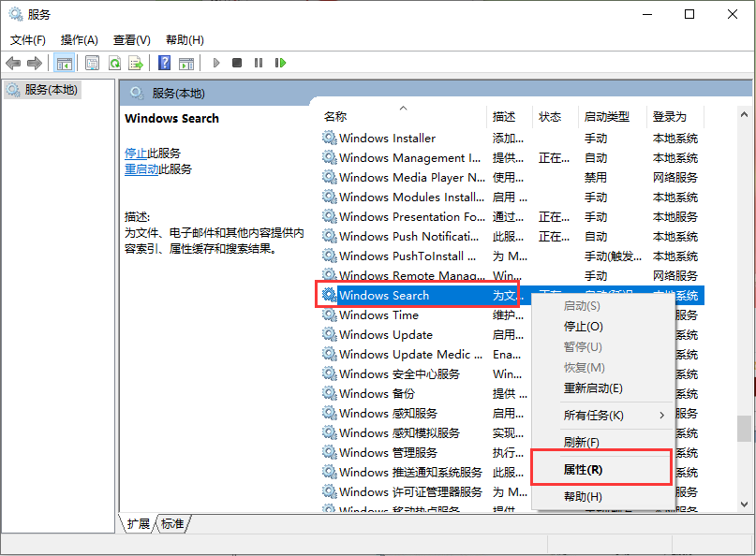Screen dimensions: 756x556
Task: Select Windows Push Notificati... service row
Action: coord(511,237)
